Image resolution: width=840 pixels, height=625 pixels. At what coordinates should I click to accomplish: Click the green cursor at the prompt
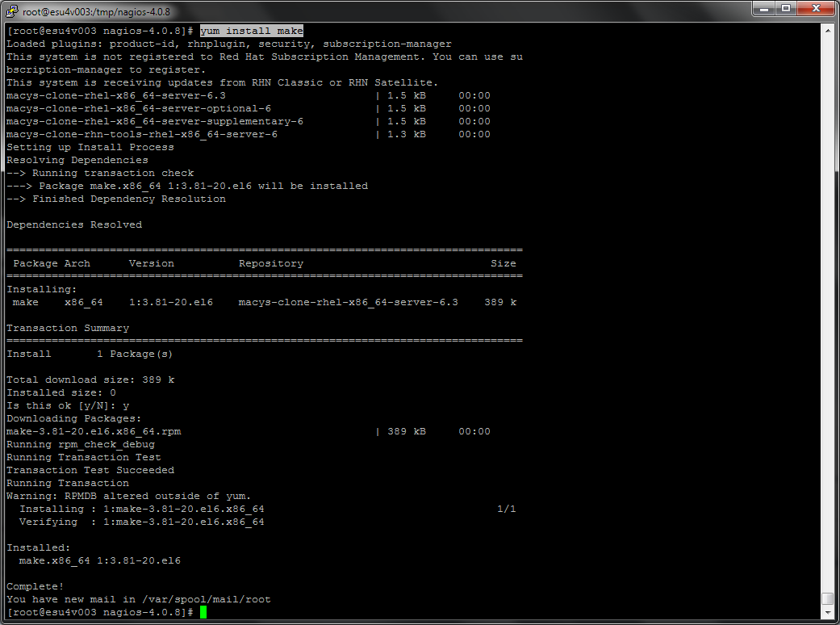point(203,613)
